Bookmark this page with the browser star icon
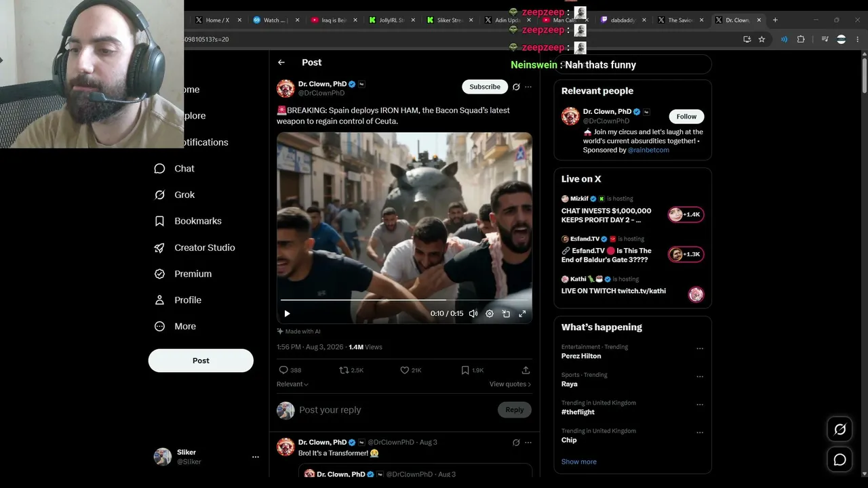The height and width of the screenshot is (488, 868). tap(762, 39)
